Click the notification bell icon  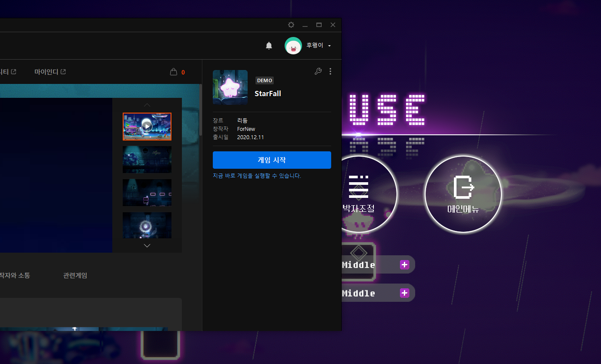[269, 46]
